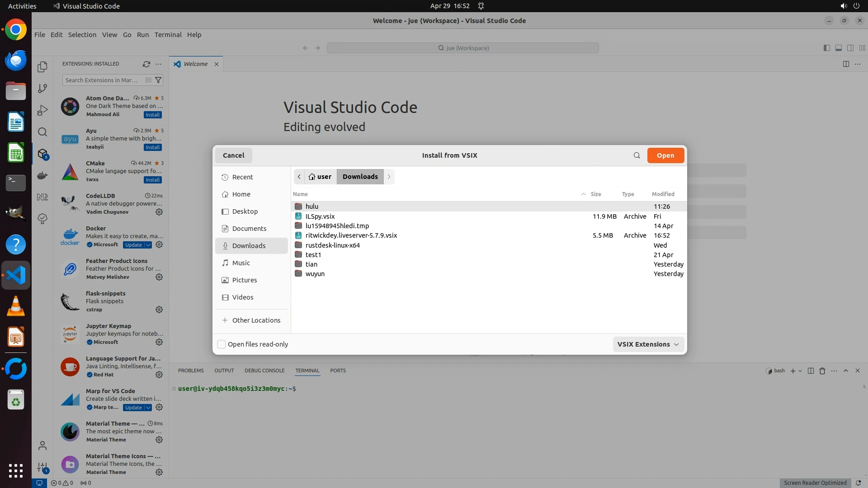The height and width of the screenshot is (488, 868).
Task: Open the Run and Debug icon
Action: coord(42,110)
